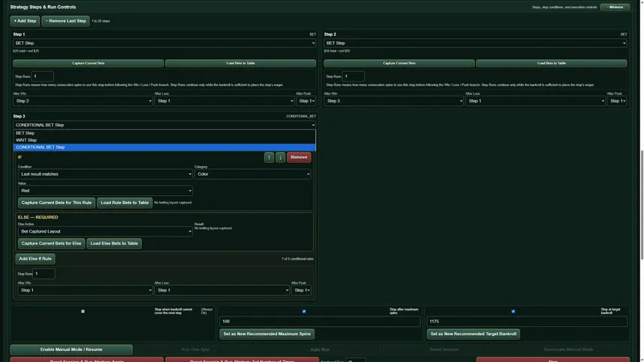Viewport: 644px width, 362px height.
Task: Click the '$25 total • red $25' text
Action: [26, 51]
